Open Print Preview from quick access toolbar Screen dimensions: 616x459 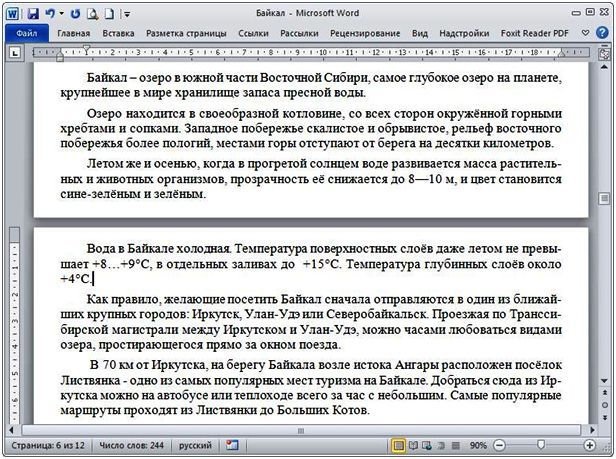click(92, 14)
